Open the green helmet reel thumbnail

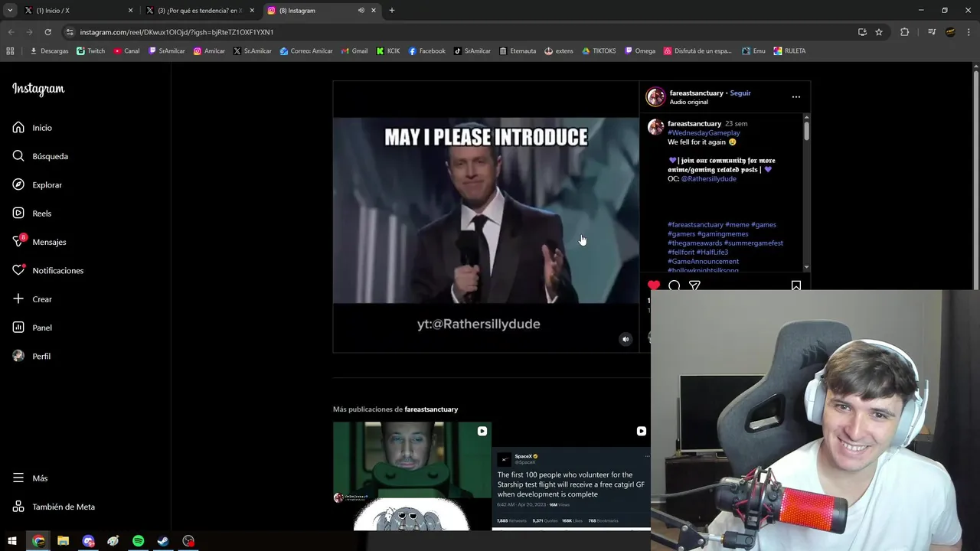pos(412,475)
